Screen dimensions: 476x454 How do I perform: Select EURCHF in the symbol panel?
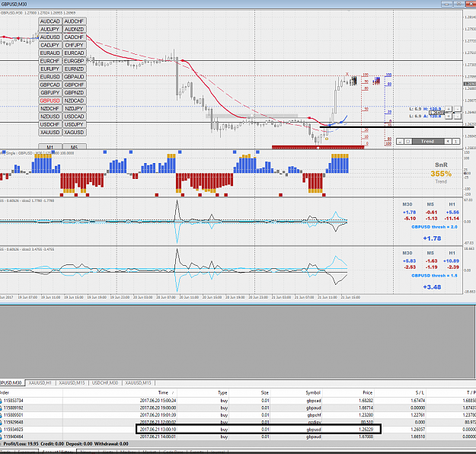tap(50, 61)
